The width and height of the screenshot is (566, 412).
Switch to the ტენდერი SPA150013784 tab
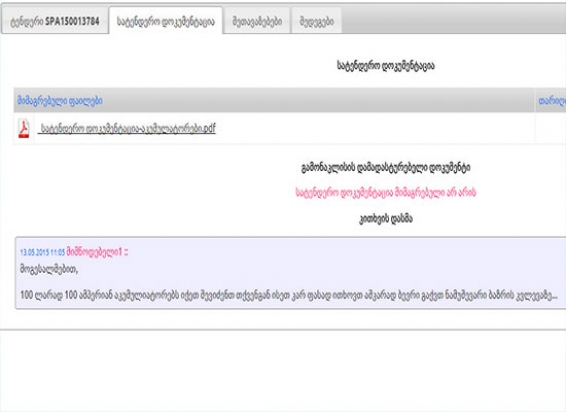pyautogui.click(x=55, y=21)
